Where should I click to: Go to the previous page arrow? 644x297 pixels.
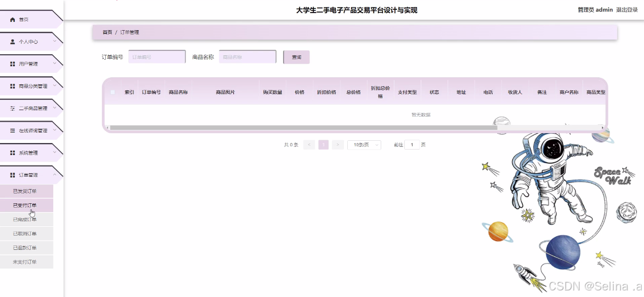(309, 145)
